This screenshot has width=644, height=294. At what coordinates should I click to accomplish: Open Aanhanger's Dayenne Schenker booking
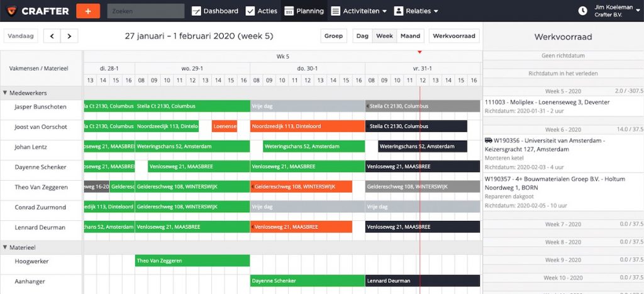(x=307, y=281)
